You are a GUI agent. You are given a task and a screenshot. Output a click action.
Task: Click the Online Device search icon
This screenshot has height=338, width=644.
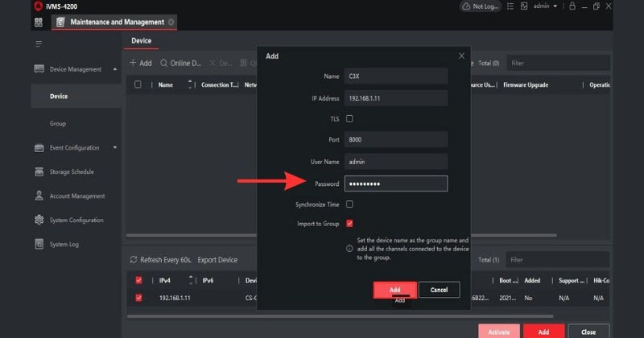pos(164,63)
